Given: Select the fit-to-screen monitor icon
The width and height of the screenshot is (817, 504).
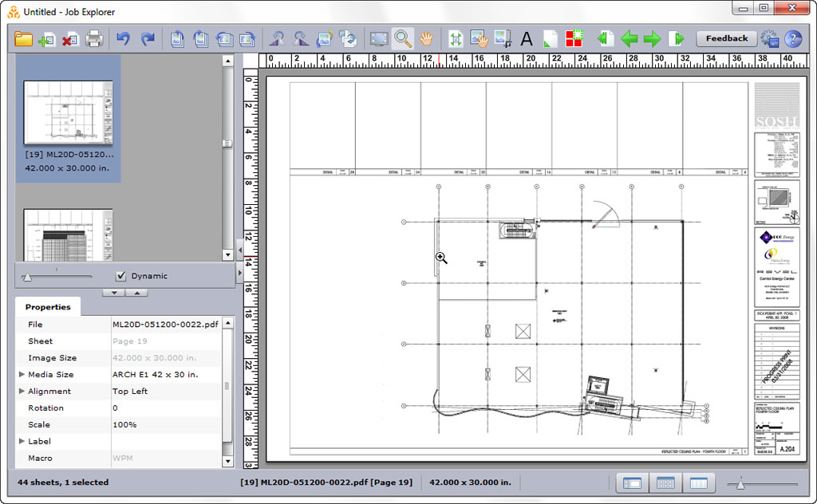Looking at the screenshot, I should (379, 39).
